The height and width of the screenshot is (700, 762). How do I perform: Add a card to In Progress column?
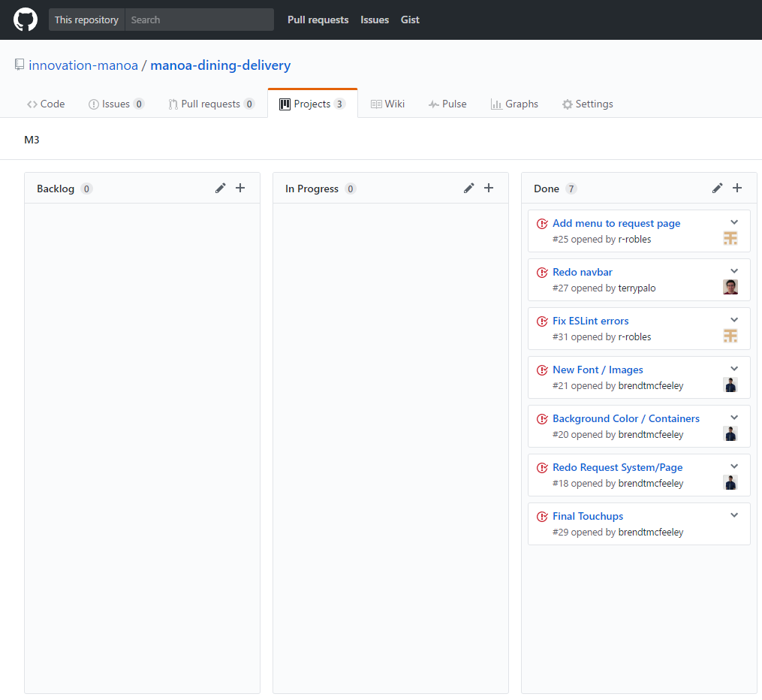pyautogui.click(x=489, y=188)
